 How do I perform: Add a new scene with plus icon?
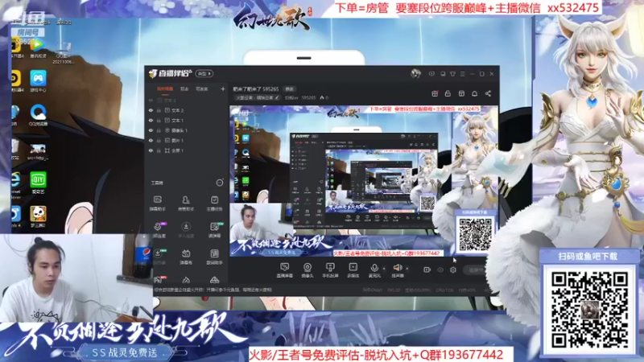pyautogui.click(x=223, y=88)
